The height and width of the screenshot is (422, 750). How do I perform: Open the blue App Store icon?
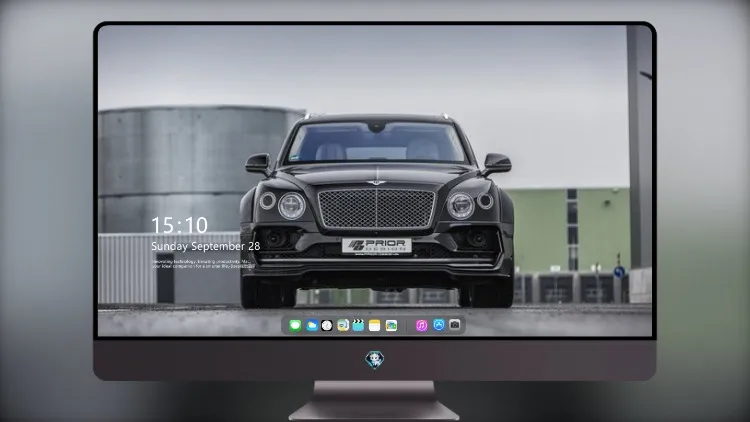click(439, 325)
